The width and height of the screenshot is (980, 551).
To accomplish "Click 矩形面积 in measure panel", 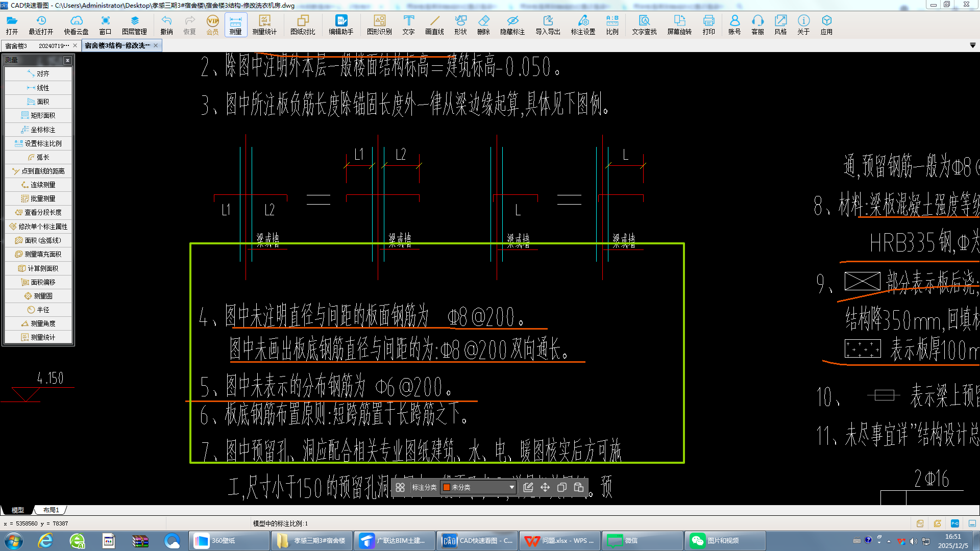I will (x=38, y=115).
